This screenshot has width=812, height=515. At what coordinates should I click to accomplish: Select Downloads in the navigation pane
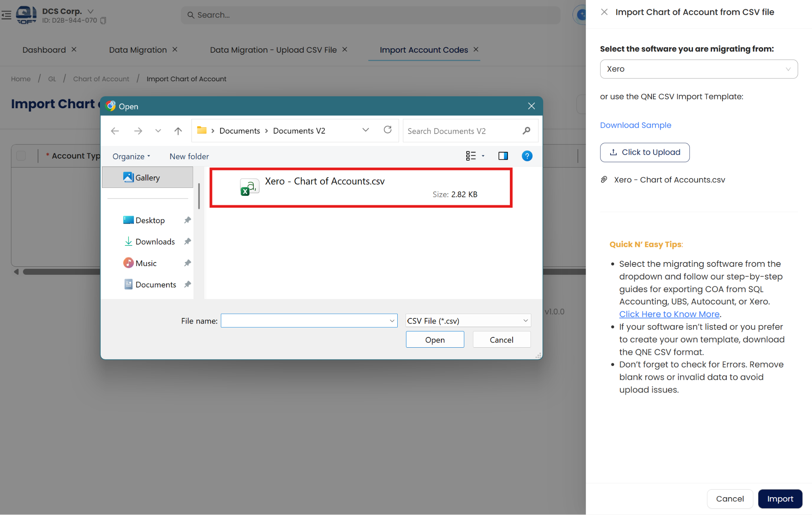click(x=155, y=241)
